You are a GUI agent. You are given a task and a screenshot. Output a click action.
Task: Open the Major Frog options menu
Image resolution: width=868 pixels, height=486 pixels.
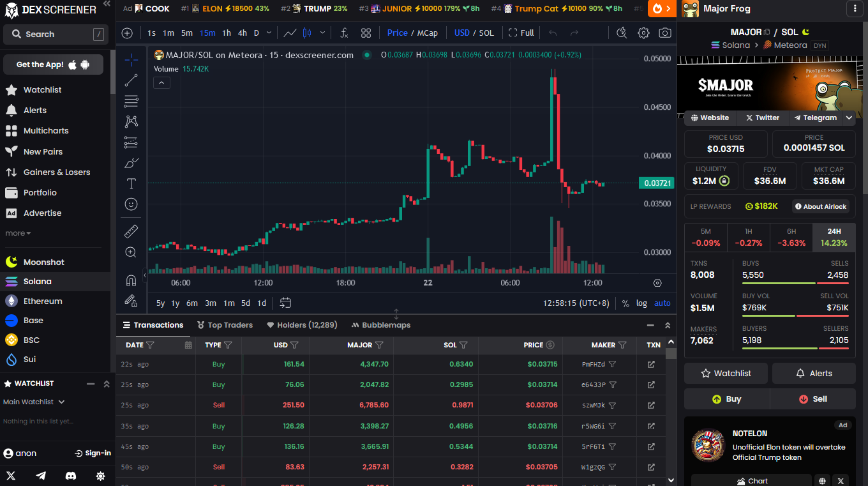click(x=855, y=9)
